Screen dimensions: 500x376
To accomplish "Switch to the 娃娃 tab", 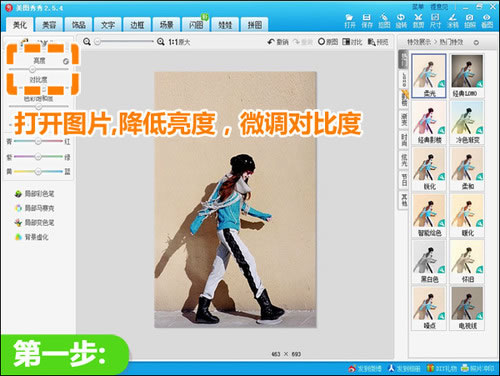I will tap(225, 25).
